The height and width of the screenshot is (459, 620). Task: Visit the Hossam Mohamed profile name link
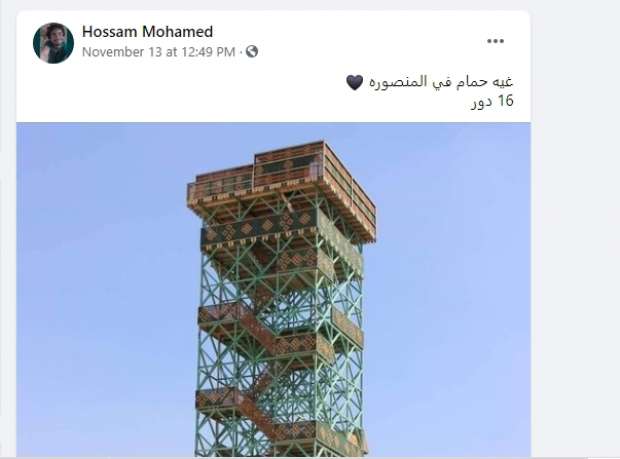tap(147, 32)
